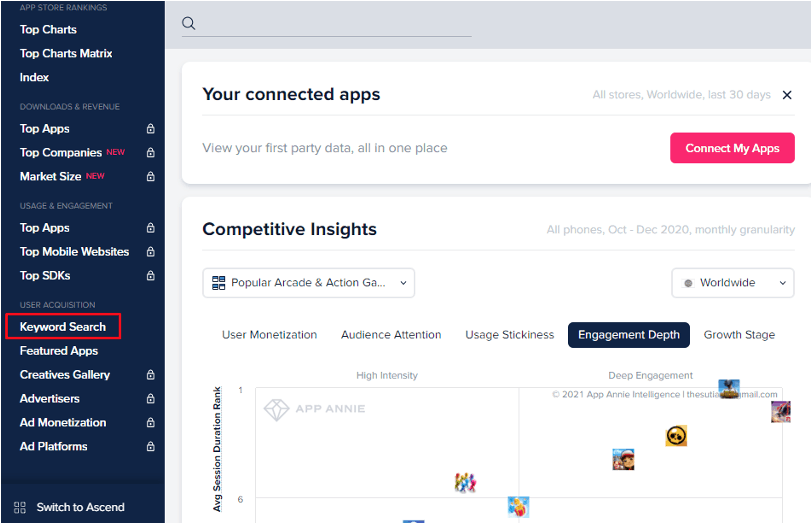The width and height of the screenshot is (812, 524).
Task: Open Ad Platforms in sidebar
Action: click(x=53, y=446)
